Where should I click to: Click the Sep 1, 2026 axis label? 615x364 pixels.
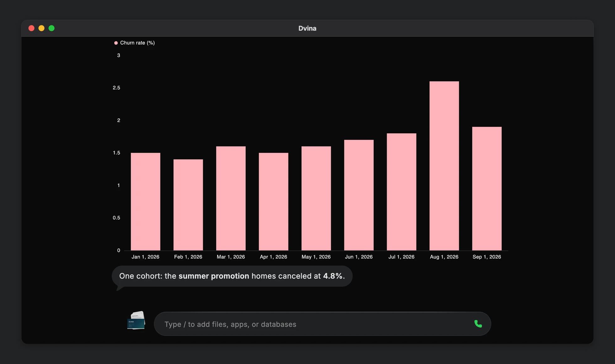click(487, 257)
